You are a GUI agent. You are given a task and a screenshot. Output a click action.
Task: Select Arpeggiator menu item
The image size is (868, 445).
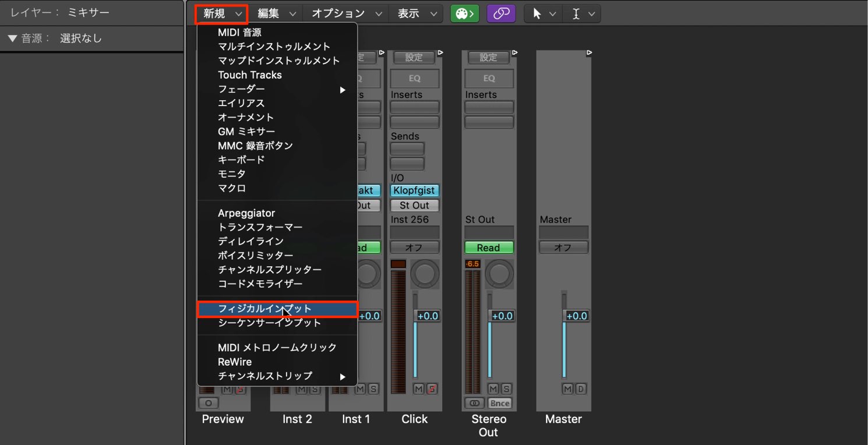point(277,213)
